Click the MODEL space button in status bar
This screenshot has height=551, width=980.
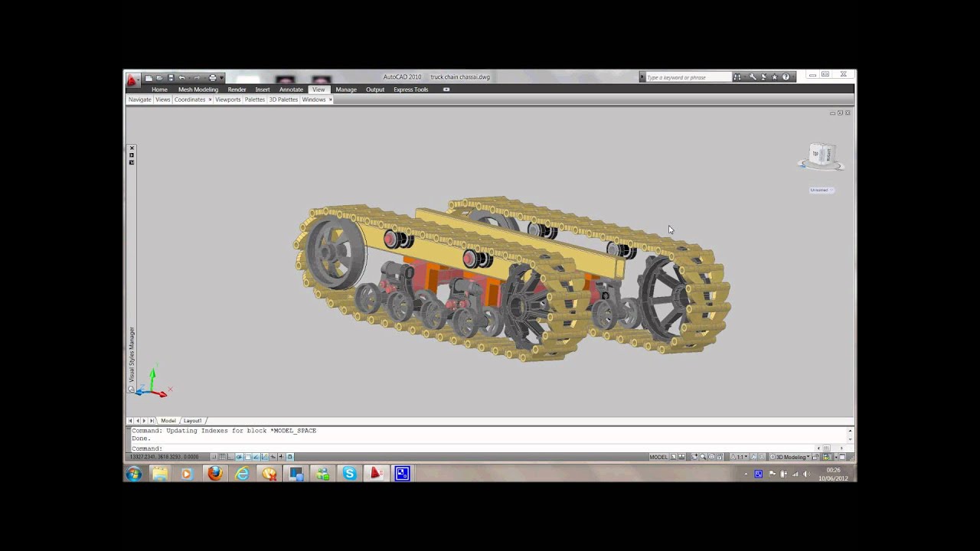[x=658, y=457]
